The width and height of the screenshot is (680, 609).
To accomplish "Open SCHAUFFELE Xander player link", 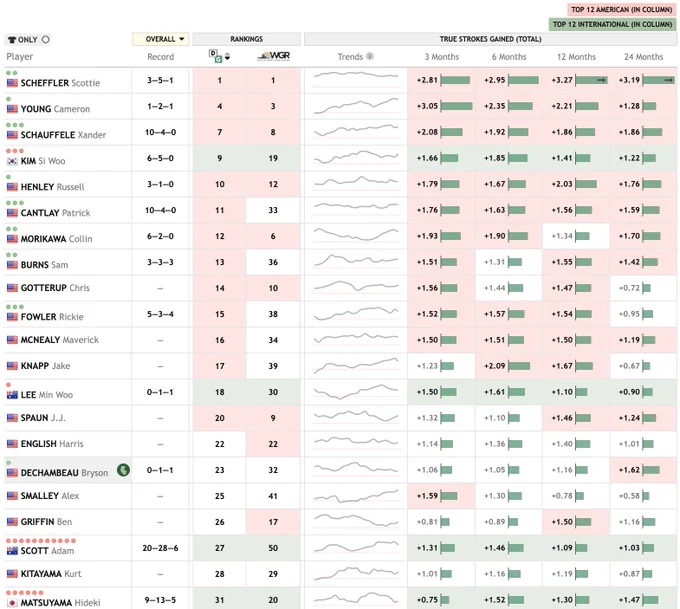I will coord(63,135).
